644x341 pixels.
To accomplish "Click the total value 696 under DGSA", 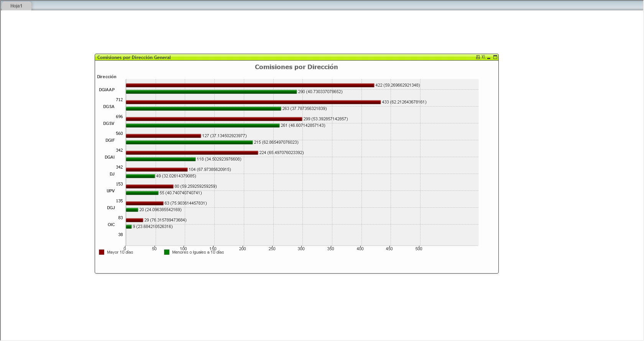I will click(x=120, y=116).
